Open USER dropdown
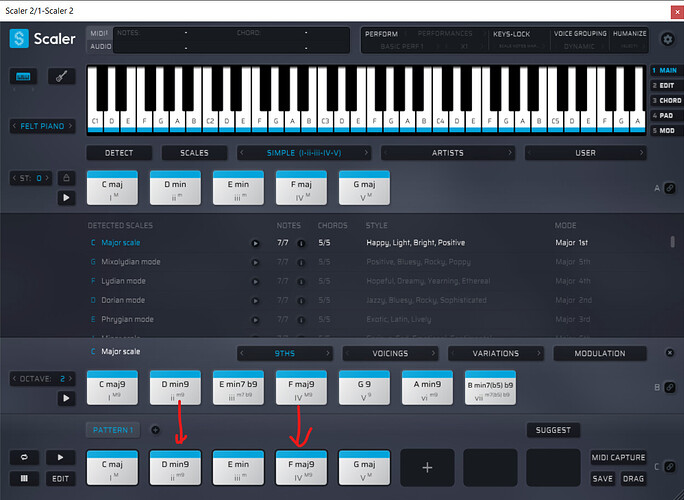The width and height of the screenshot is (684, 500). 585,153
